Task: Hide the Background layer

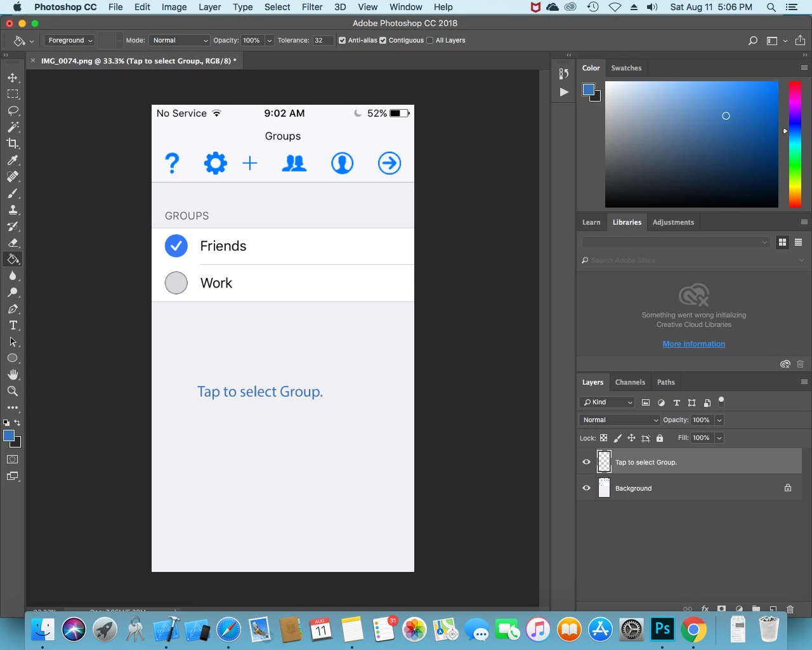Action: coord(586,488)
